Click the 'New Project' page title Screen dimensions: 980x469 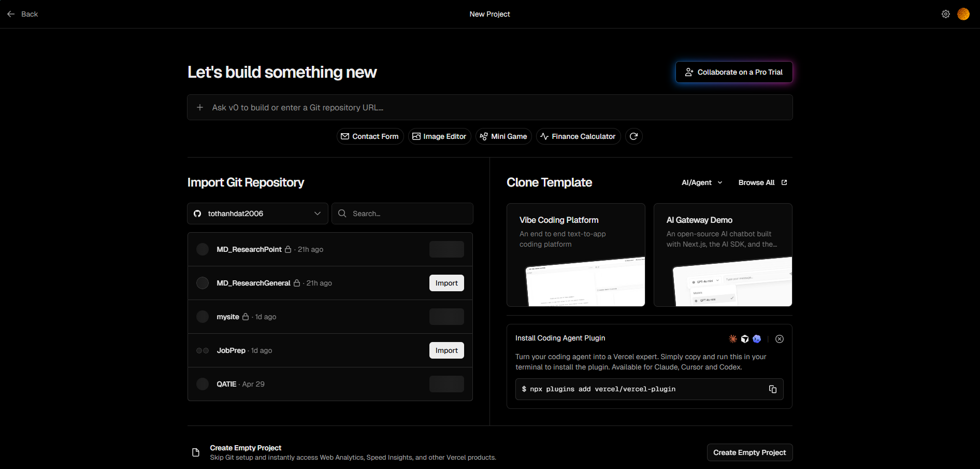click(x=489, y=14)
